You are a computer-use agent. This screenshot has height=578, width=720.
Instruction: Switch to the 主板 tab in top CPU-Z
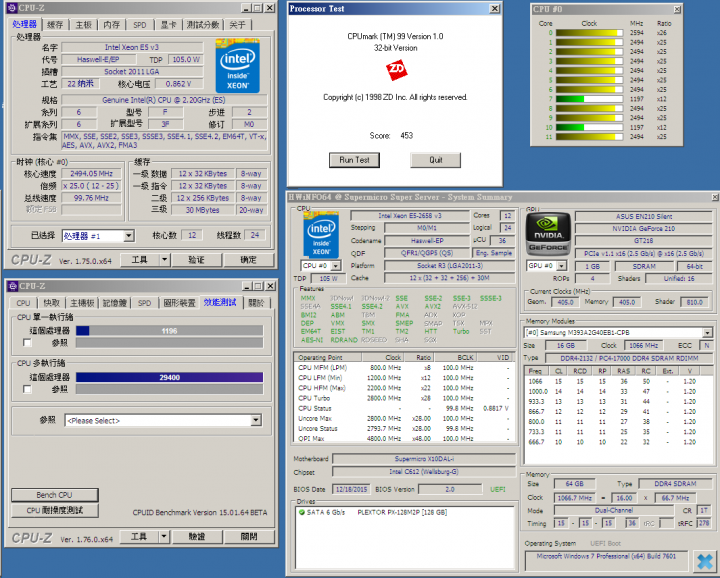84,25
